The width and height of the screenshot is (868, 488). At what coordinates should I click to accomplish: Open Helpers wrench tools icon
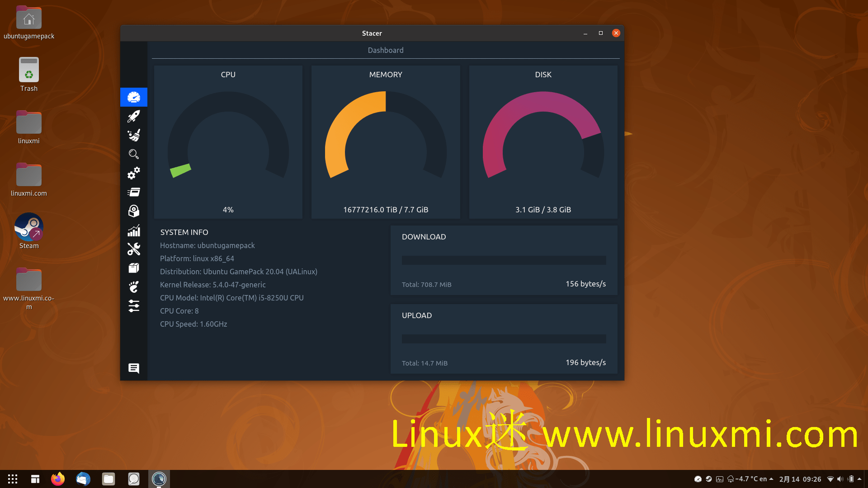(x=134, y=249)
